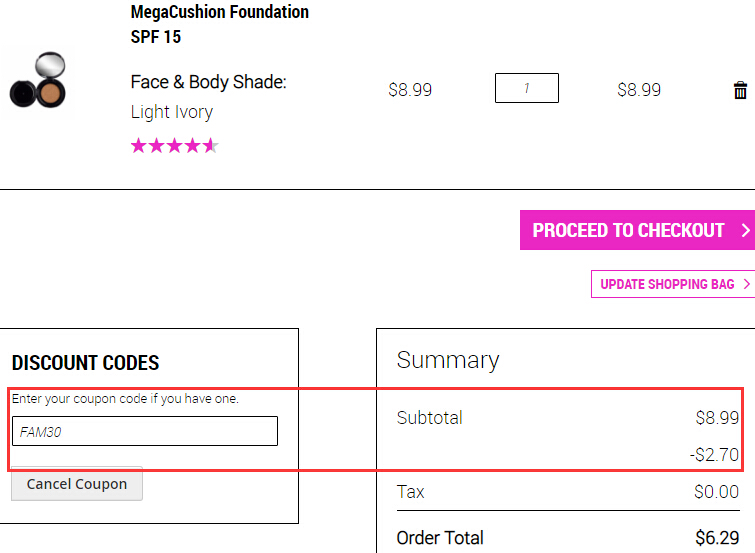The height and width of the screenshot is (553, 755).
Task: Click the Tax $0.00 value
Action: click(x=716, y=492)
